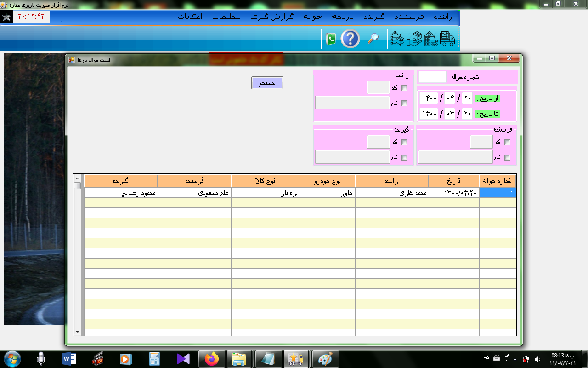Viewport: 588px width, 368px height.
Task: Open the تنظیمات menu
Action: tap(226, 17)
